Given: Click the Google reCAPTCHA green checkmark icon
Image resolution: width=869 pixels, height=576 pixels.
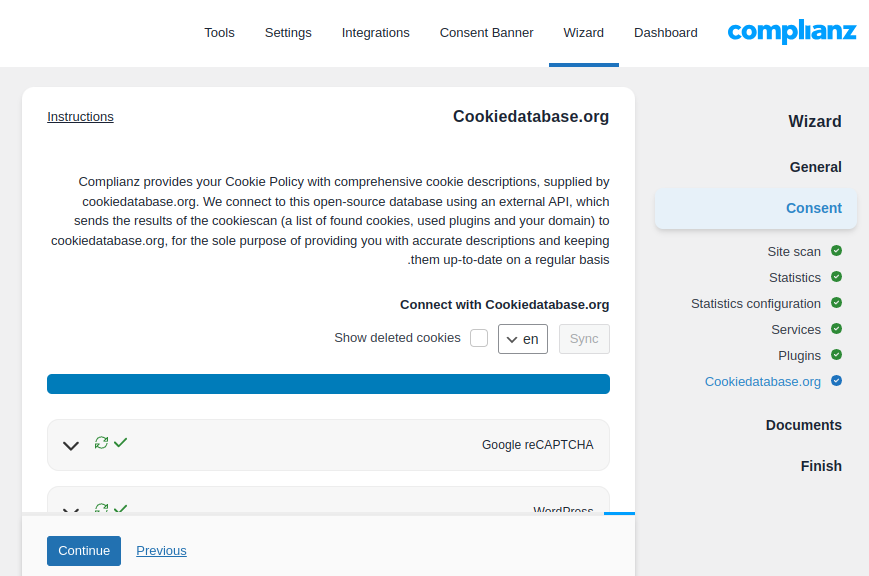Looking at the screenshot, I should click(x=120, y=442).
